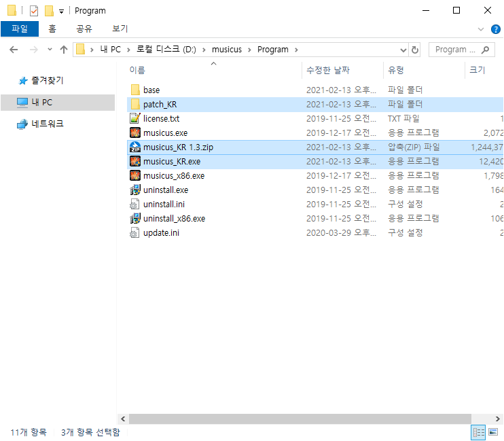Expand chevron before 내 PC in path
This screenshot has height=441, width=504.
(92, 50)
